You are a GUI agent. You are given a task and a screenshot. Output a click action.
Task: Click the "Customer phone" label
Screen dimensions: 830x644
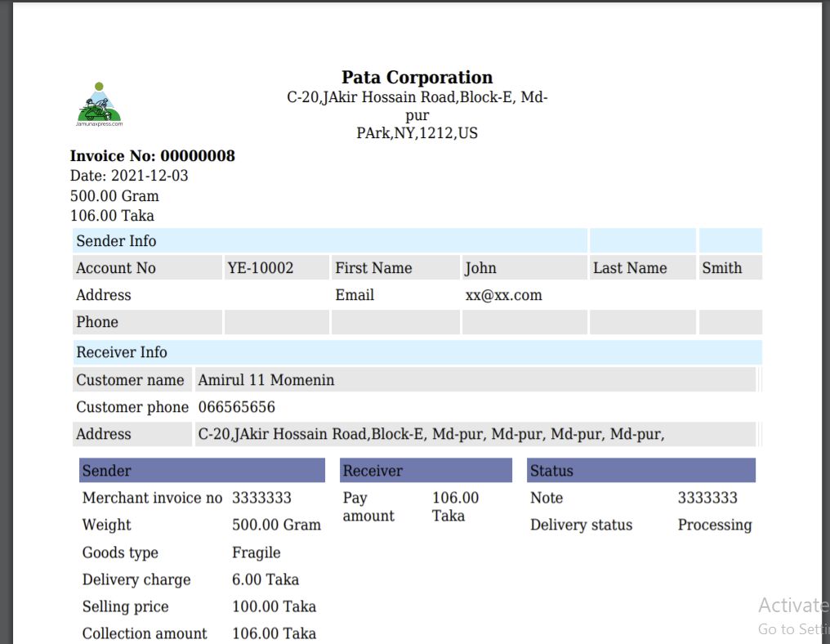132,407
